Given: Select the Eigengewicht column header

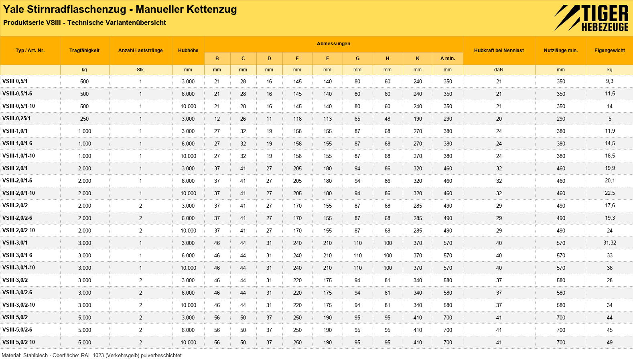Looking at the screenshot, I should [x=610, y=51].
